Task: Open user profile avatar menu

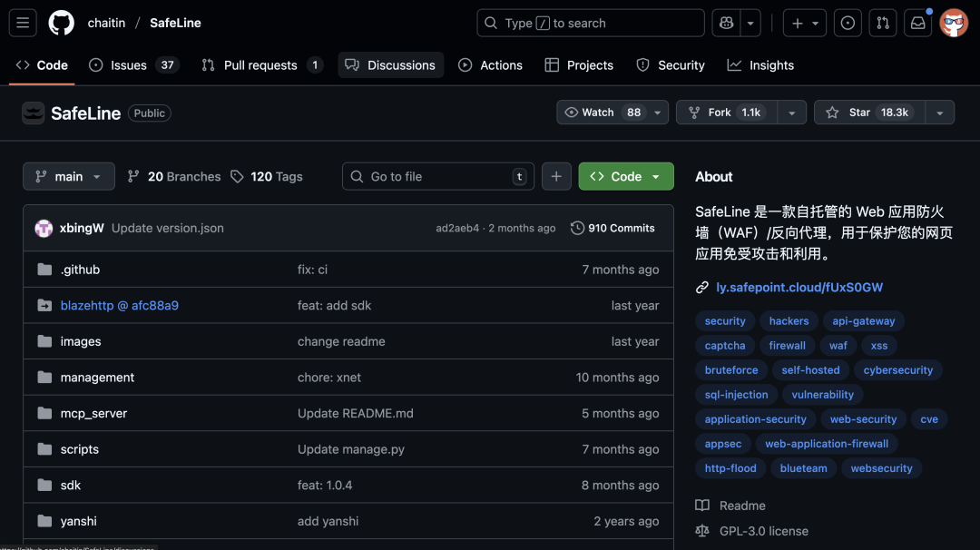Action: (954, 23)
